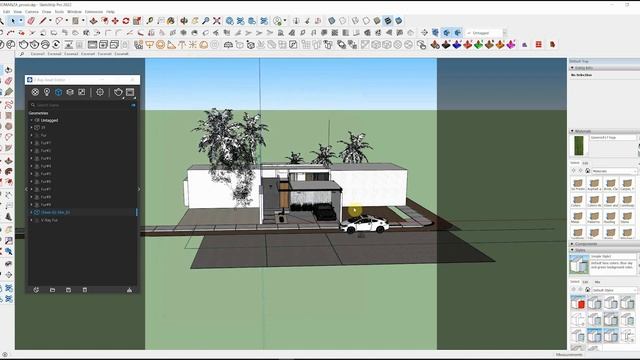The height and width of the screenshot is (360, 640).
Task: Open the Stone materials folder
Action: point(627,217)
